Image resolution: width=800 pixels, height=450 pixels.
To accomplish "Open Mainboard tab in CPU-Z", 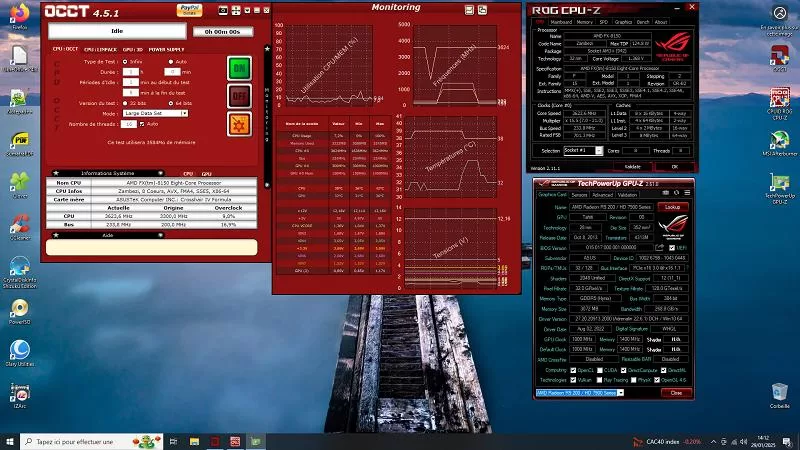I will (x=561, y=22).
